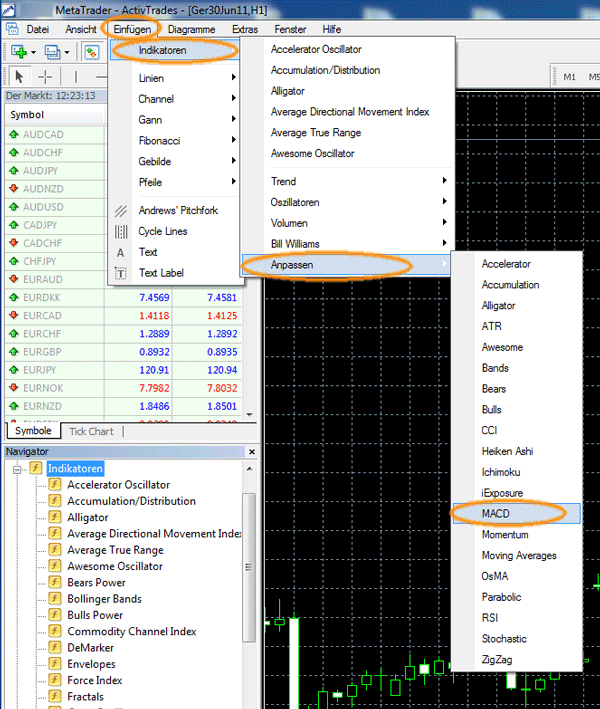Expand the Volumen submenu
This screenshot has height=709, width=600.
tap(347, 223)
